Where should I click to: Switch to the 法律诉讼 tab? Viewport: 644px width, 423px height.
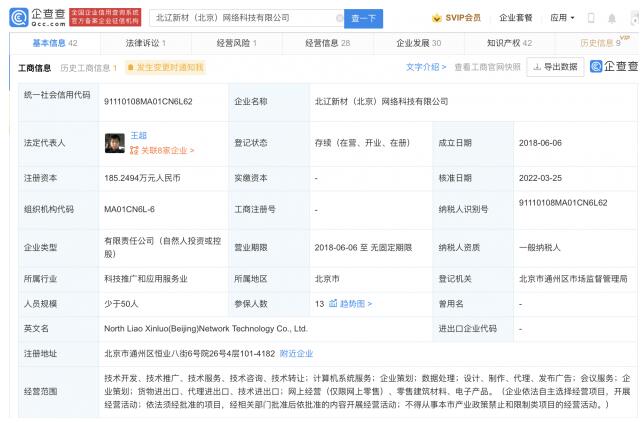(x=145, y=43)
